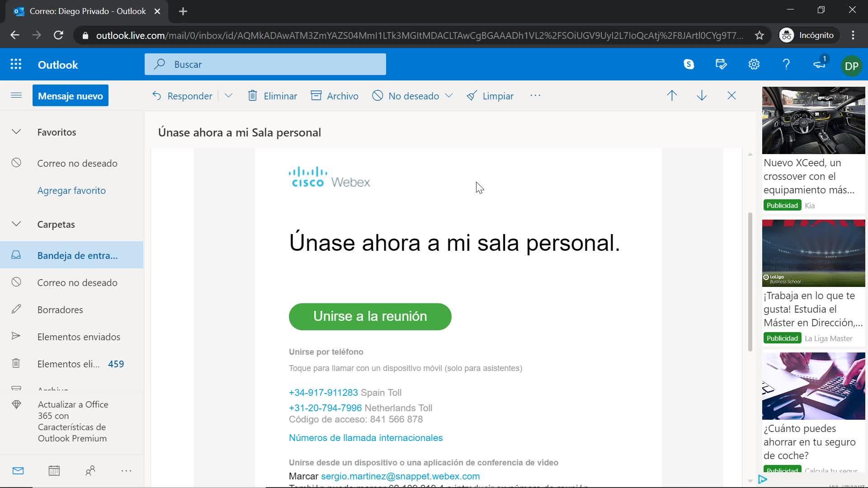Go to previous message with up arrow
Viewport: 868px width, 488px height.
(672, 96)
